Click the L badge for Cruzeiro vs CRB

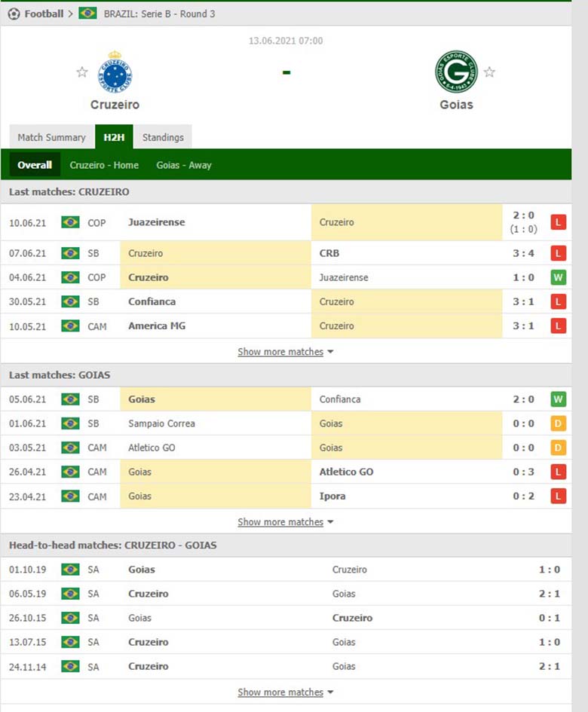pos(558,253)
